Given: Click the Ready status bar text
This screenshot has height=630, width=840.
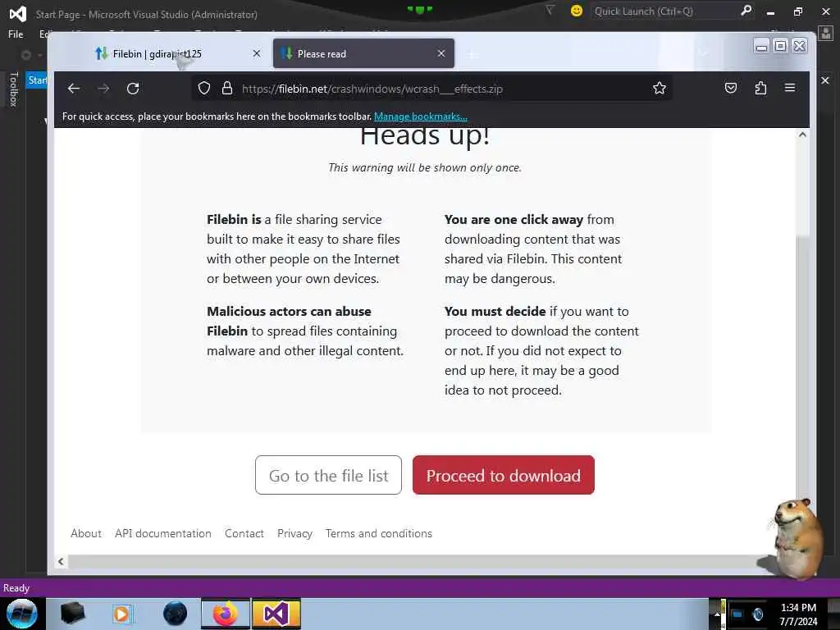Looking at the screenshot, I should (16, 588).
